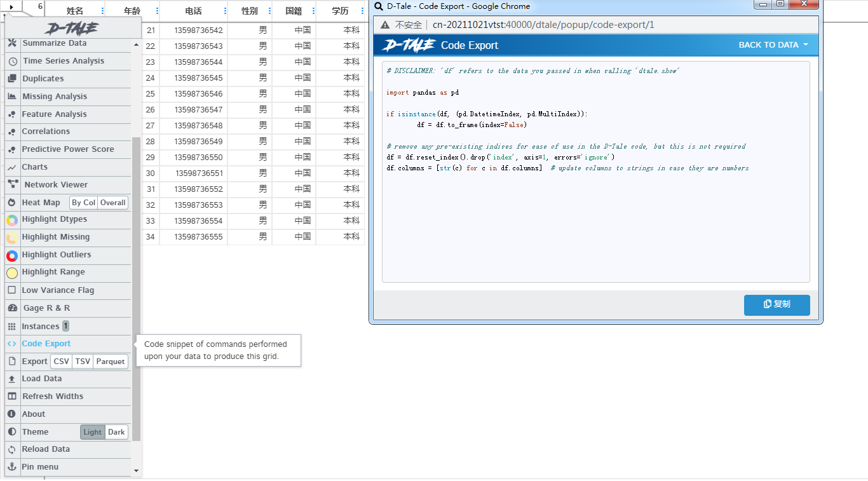868x481 pixels.
Task: Click the Highlight Range yellow circle icon
Action: 12,273
